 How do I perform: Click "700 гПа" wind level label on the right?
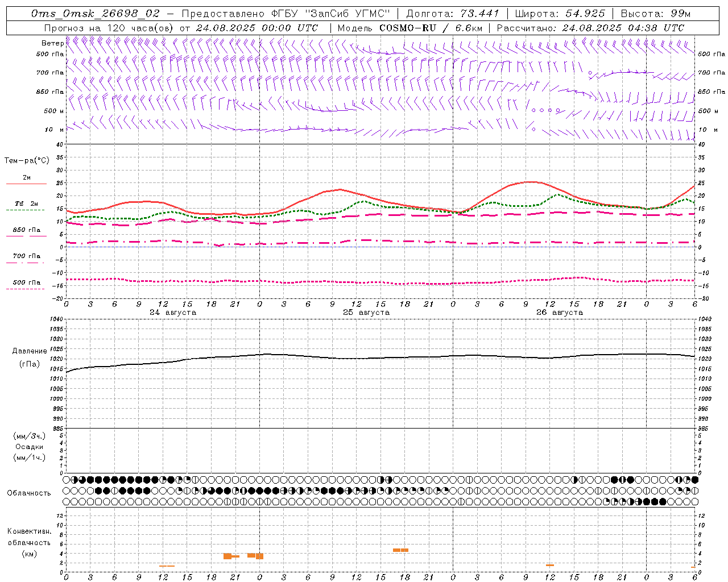coord(712,73)
